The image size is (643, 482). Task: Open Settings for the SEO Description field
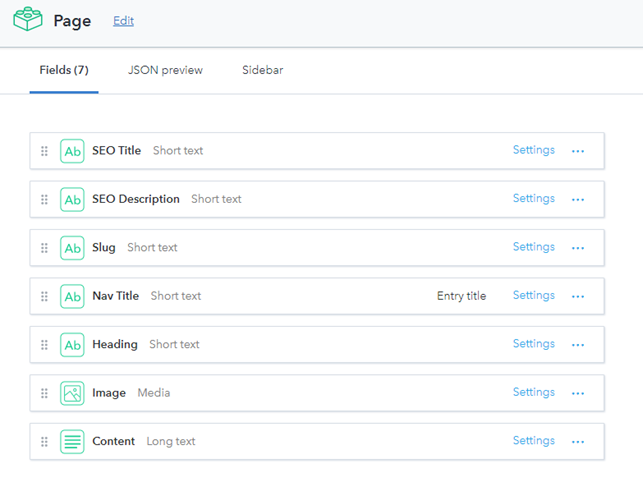(533, 198)
